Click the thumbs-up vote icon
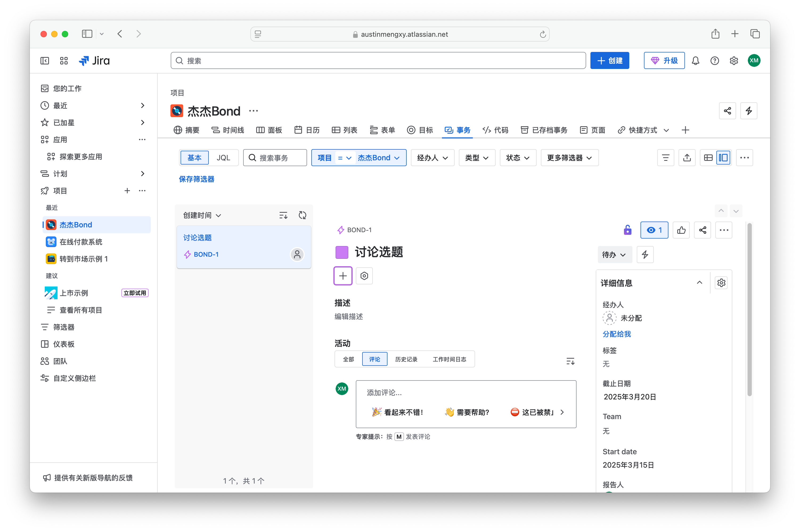Screen dimensions: 800x532 point(681,230)
